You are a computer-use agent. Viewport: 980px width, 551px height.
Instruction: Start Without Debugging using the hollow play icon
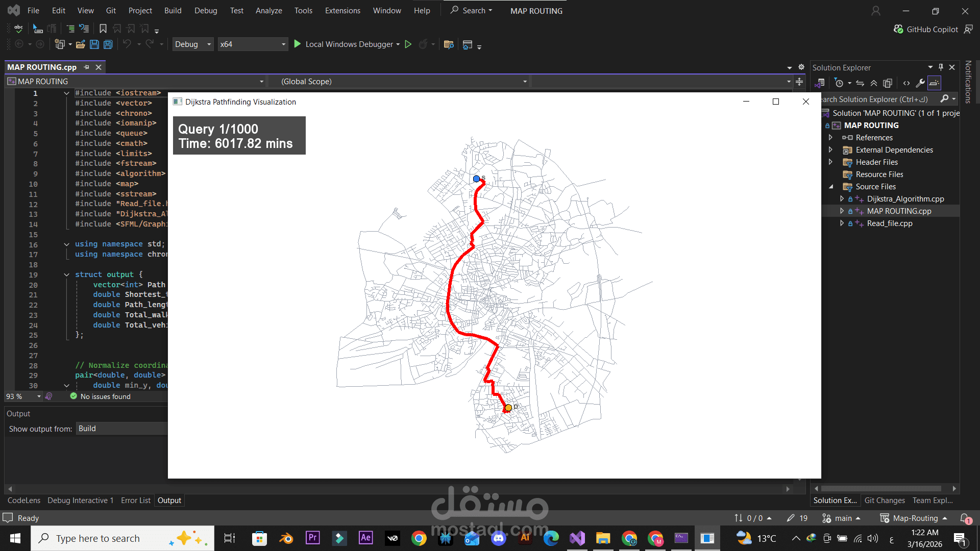(408, 44)
